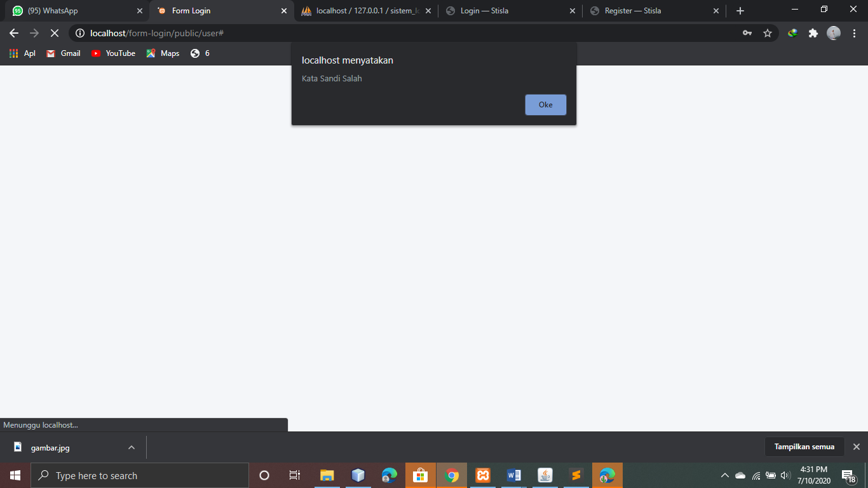Go forward to the next page
The image size is (868, 488).
point(34,33)
